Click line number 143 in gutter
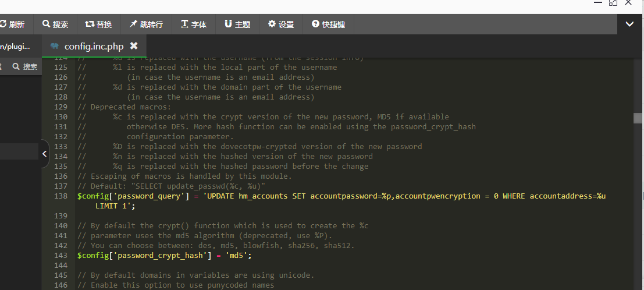 [61, 256]
